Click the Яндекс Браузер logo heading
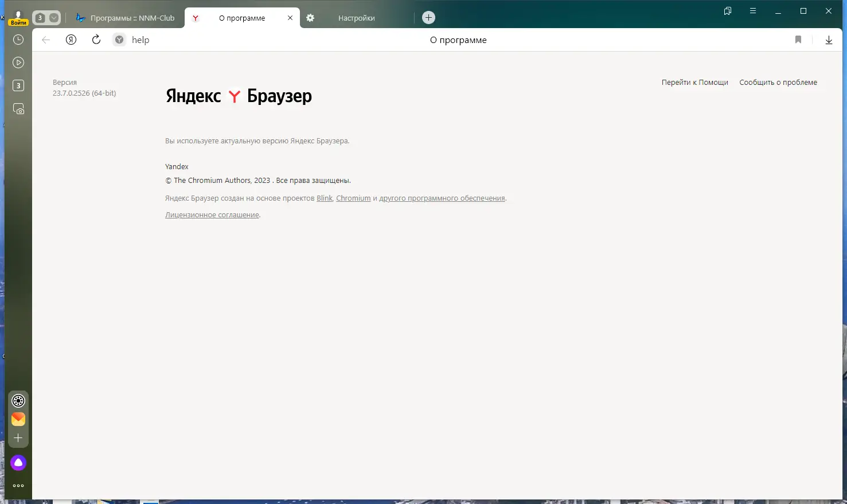 (x=239, y=96)
